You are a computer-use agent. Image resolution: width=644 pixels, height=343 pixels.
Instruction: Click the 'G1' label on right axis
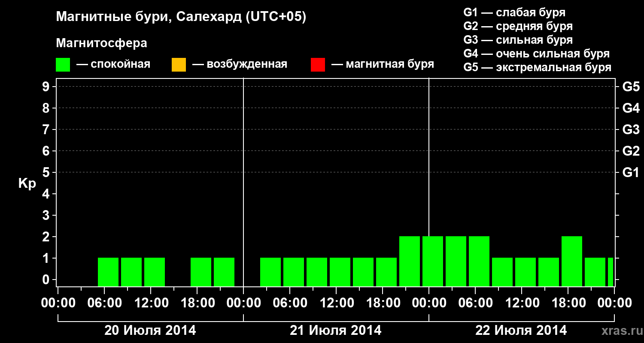tap(631, 172)
